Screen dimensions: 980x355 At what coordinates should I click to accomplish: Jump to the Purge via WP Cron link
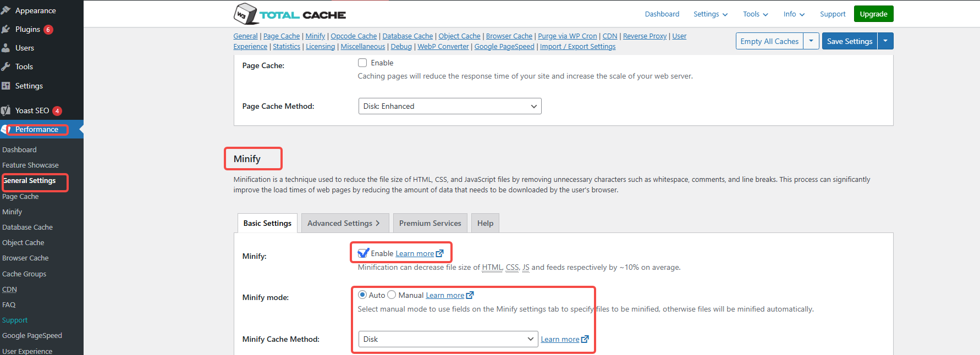click(567, 36)
